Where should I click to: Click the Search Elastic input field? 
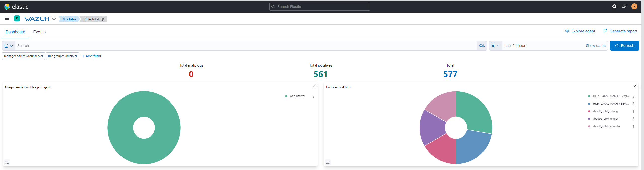tap(319, 7)
